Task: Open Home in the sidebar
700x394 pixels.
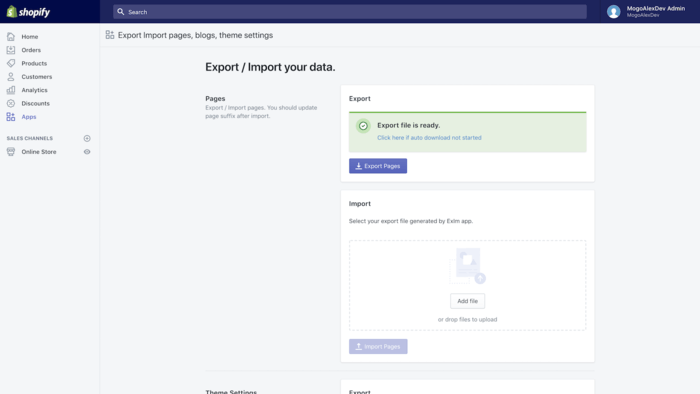Action: tap(29, 37)
